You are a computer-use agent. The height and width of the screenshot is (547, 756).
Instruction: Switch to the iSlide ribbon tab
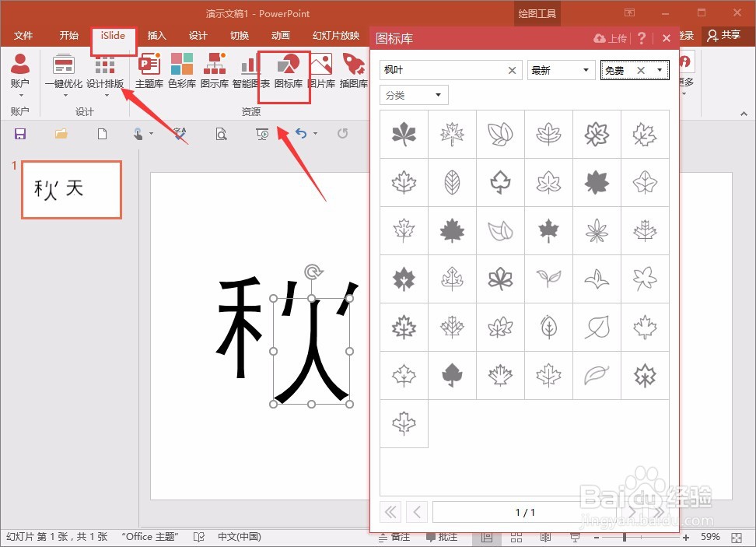(114, 35)
